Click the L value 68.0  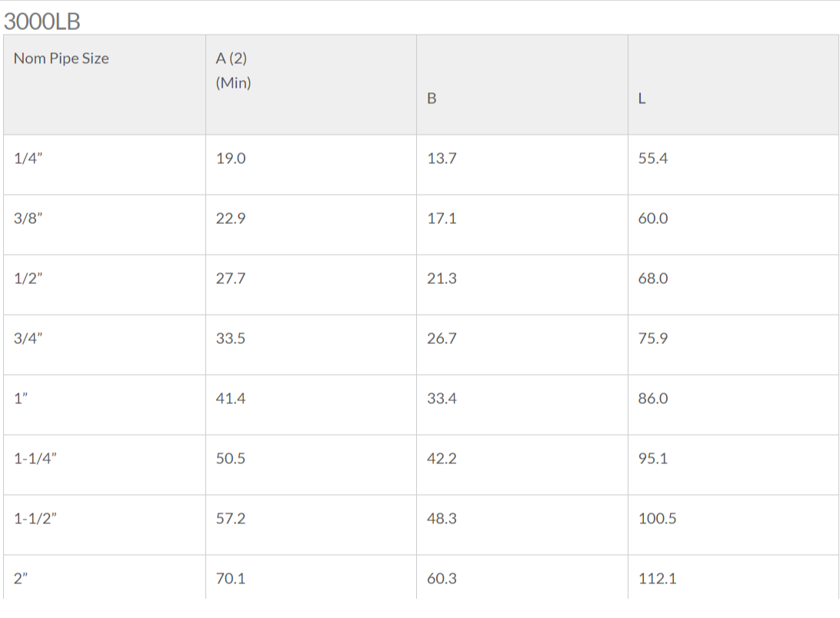[653, 279]
